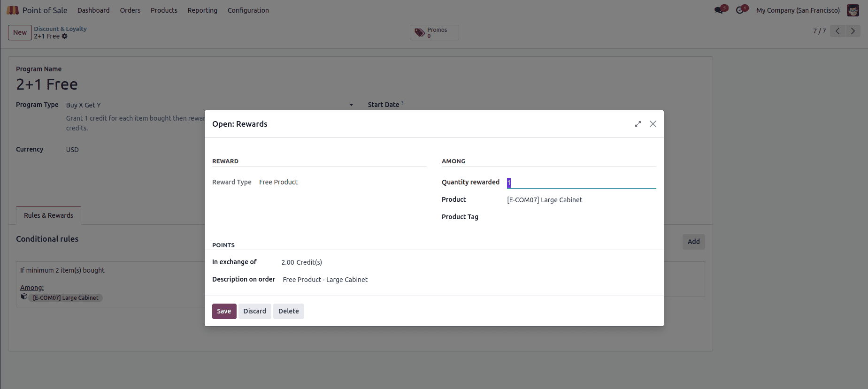This screenshot has width=868, height=389.
Task: Click the Product Tag empty field
Action: pyautogui.click(x=581, y=217)
